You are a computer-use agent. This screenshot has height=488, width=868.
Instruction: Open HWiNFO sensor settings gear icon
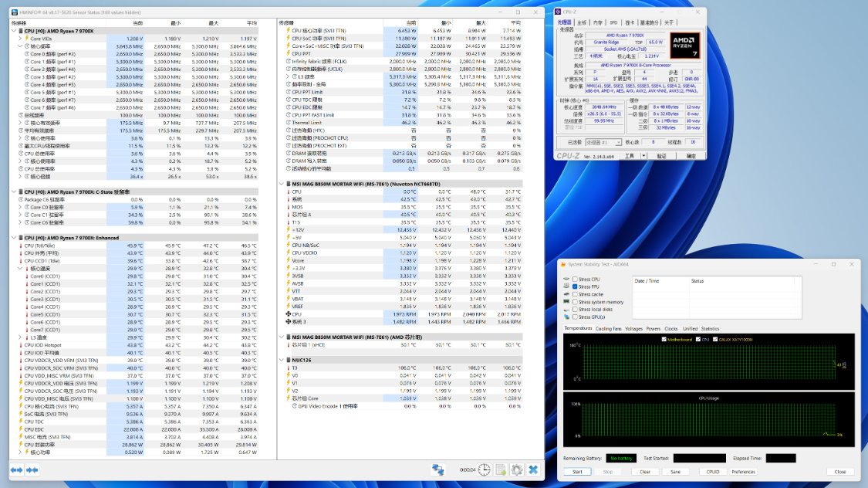click(x=517, y=469)
